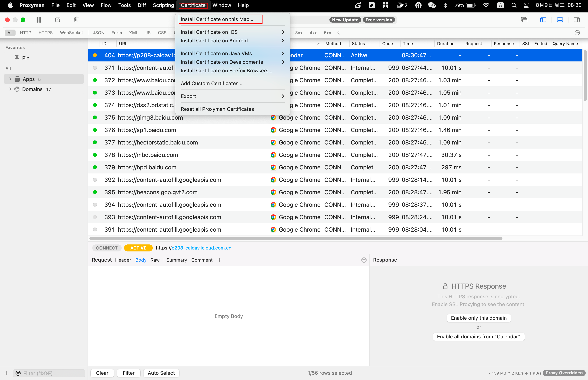Viewport: 588px width, 380px height.
Task: Open the Scripting menu
Action: tap(163, 5)
